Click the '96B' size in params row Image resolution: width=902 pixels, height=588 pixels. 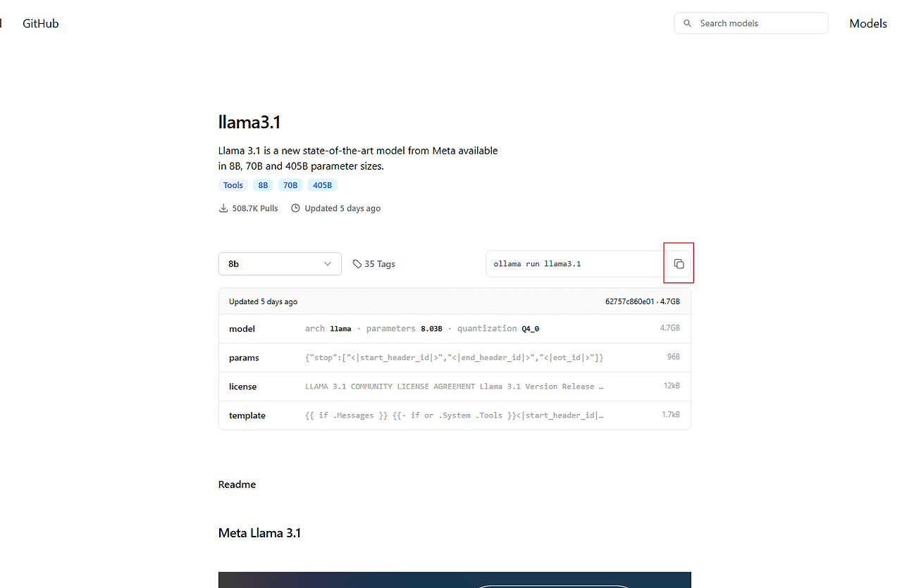point(674,357)
